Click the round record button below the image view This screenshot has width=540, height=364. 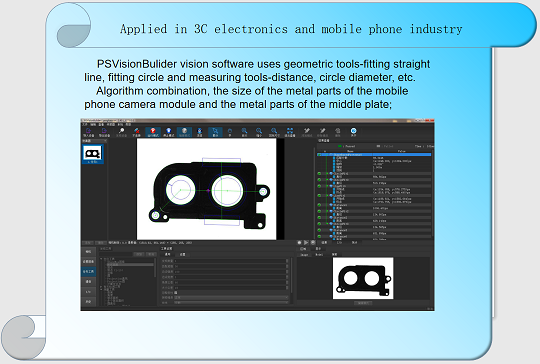coord(299,243)
